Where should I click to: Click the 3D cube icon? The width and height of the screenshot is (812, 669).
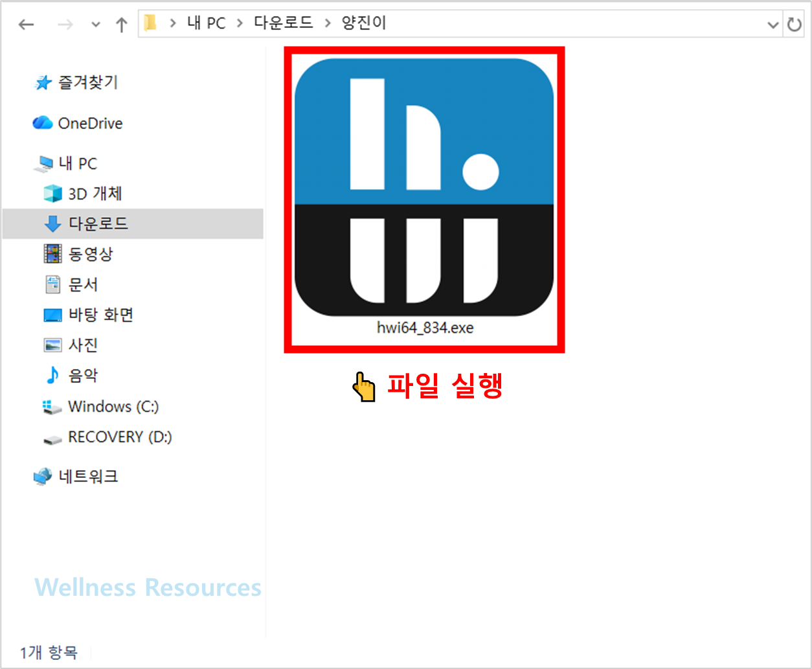52,193
